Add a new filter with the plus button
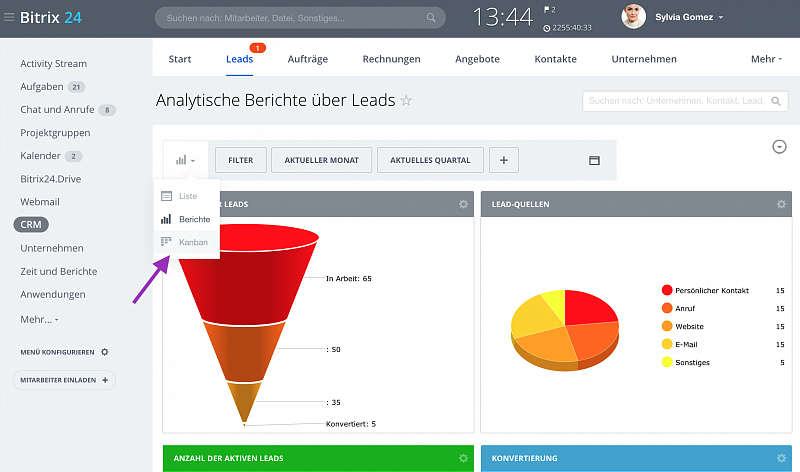 [504, 160]
